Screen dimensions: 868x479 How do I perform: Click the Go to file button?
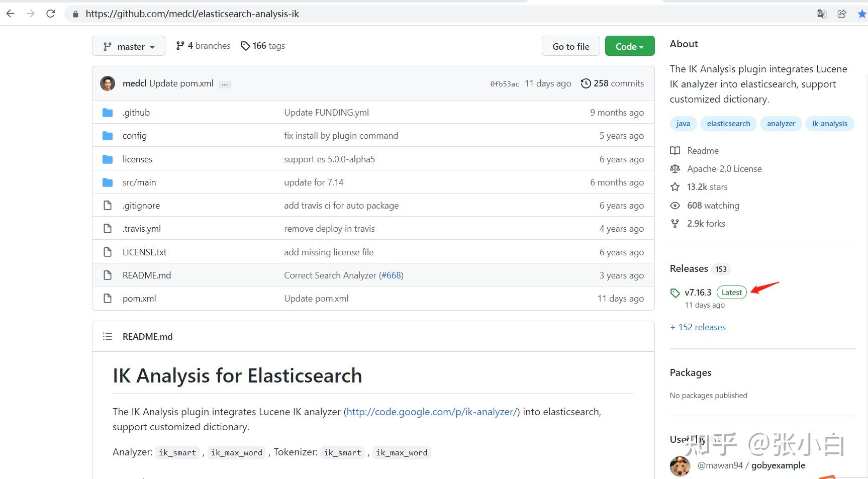(x=570, y=46)
